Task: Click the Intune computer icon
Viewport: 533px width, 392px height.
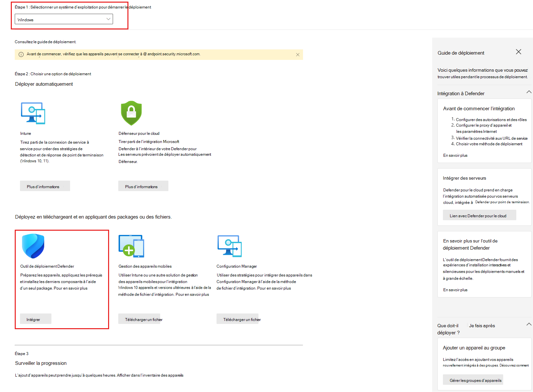Action: point(33,113)
